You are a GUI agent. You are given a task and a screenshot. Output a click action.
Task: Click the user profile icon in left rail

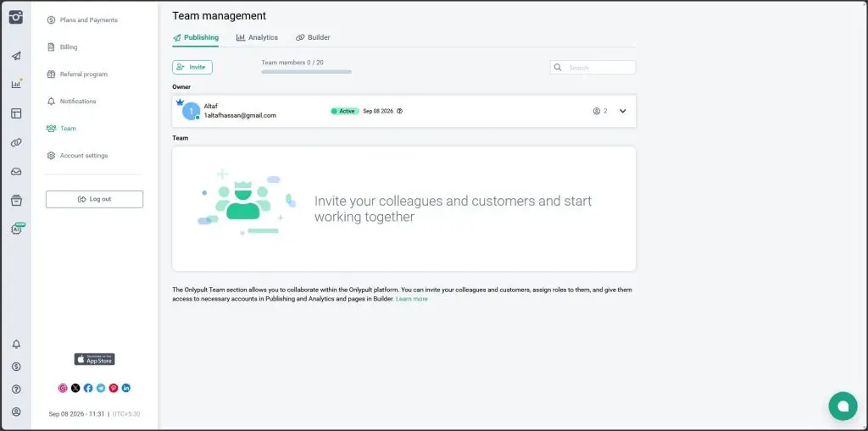coord(16,412)
